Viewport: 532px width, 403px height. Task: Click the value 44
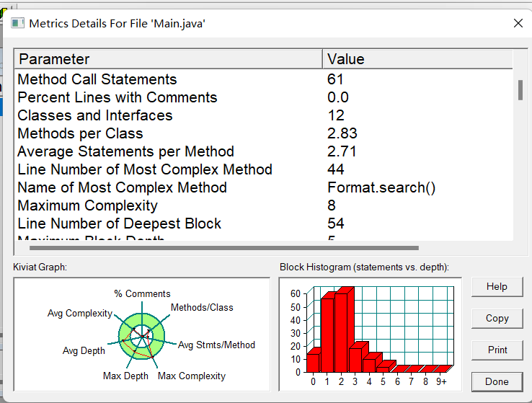click(x=335, y=169)
